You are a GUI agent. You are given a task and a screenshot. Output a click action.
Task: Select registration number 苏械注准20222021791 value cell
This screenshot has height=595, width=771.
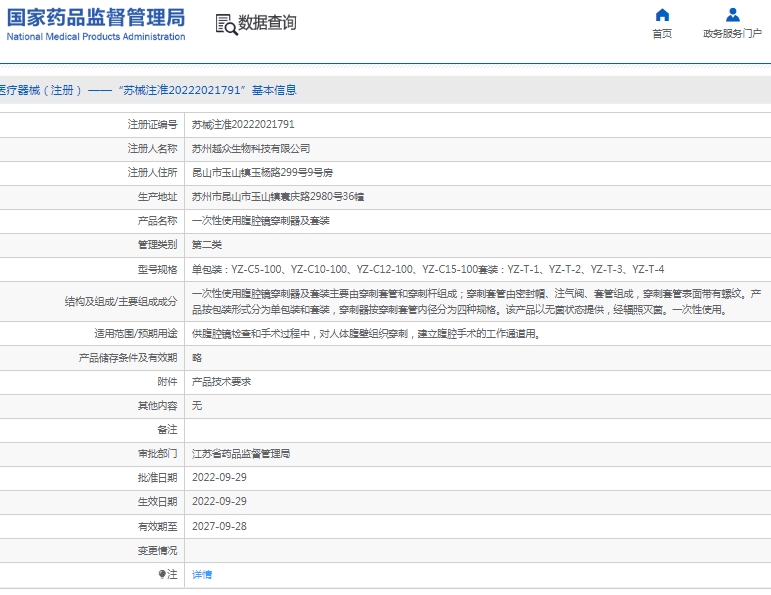pos(243,124)
